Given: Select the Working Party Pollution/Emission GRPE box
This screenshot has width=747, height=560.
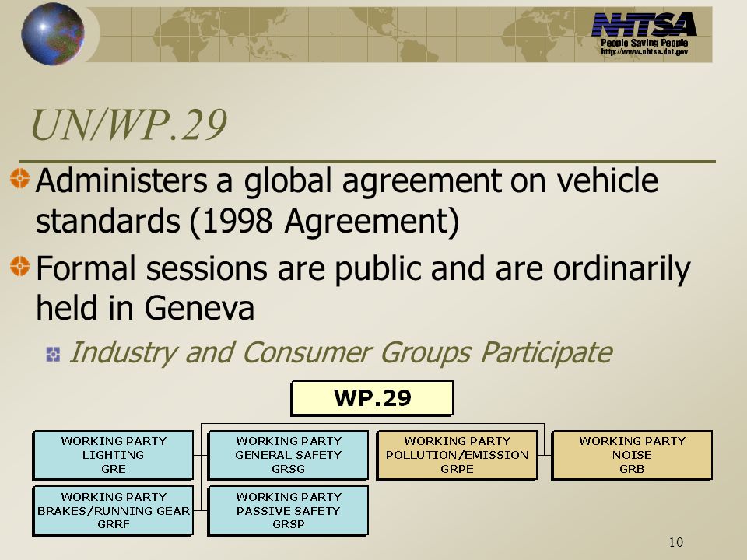Looking at the screenshot, I should (457, 455).
